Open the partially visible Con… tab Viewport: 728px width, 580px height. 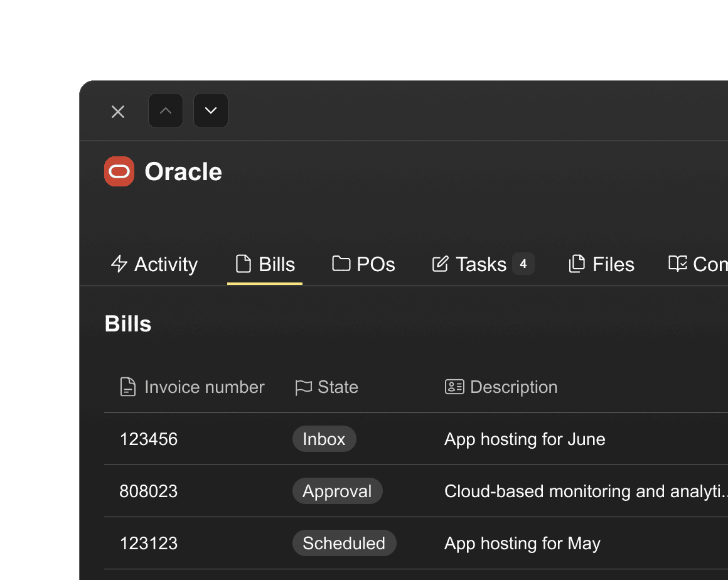click(698, 264)
